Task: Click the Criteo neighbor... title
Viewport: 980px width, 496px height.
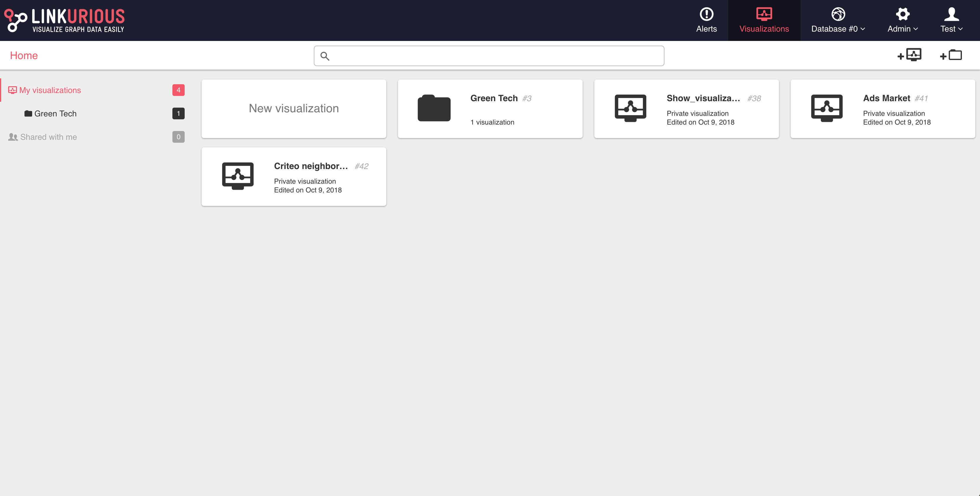Action: click(311, 166)
